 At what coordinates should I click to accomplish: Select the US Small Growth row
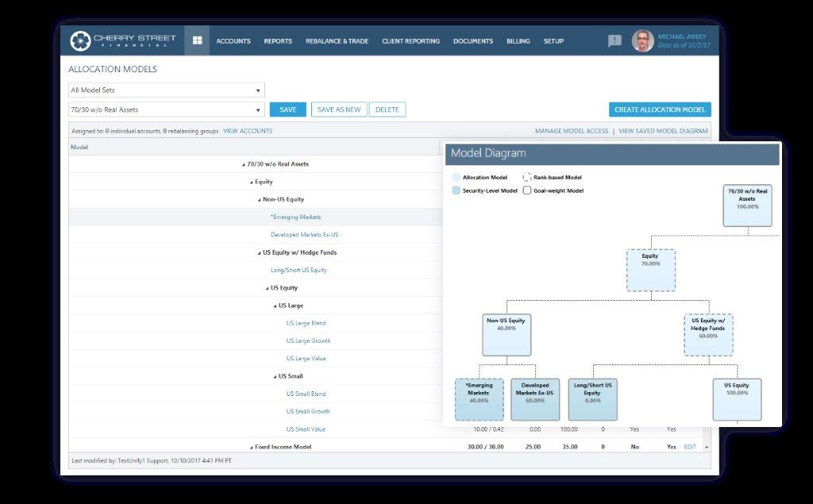(x=308, y=411)
